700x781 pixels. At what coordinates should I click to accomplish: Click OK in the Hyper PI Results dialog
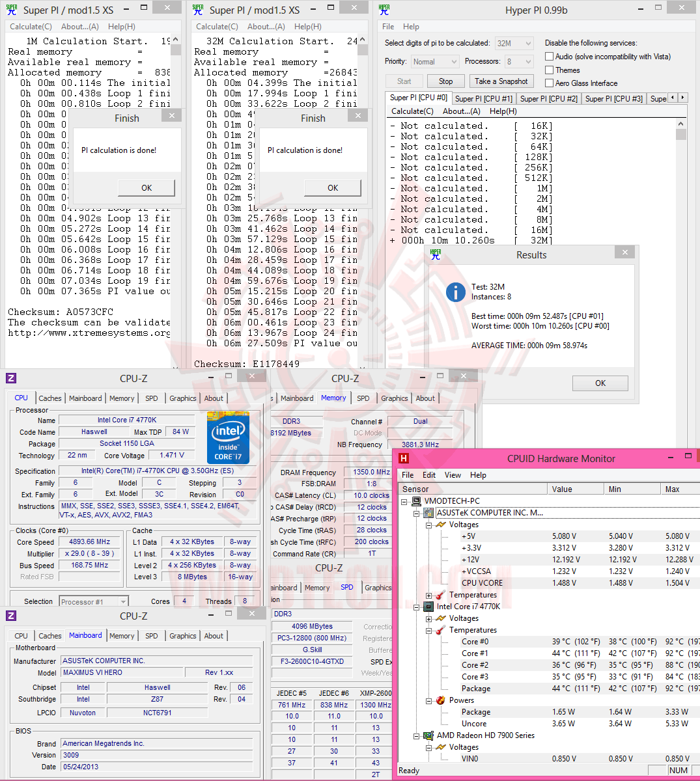click(600, 383)
